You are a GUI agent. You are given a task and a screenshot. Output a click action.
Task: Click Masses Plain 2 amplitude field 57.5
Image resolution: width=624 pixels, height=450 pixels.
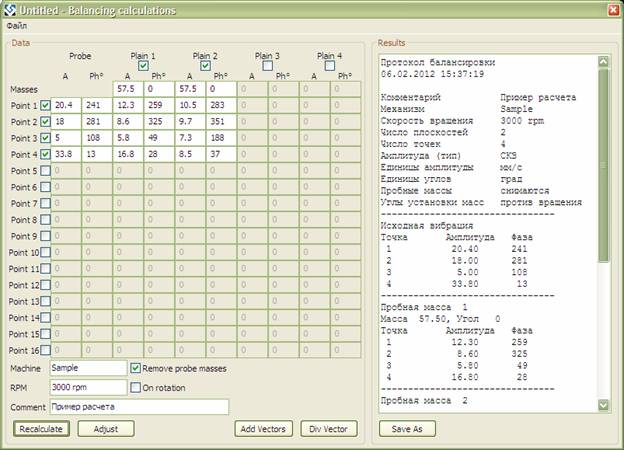click(190, 89)
